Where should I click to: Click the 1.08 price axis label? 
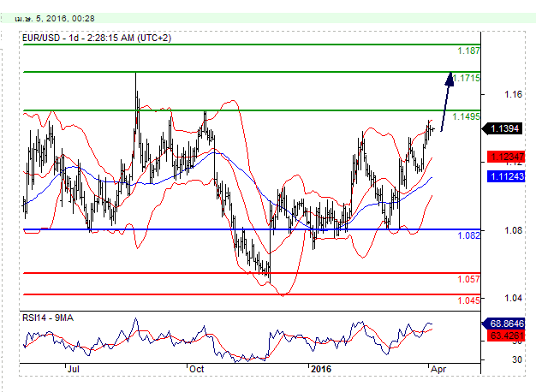(514, 231)
